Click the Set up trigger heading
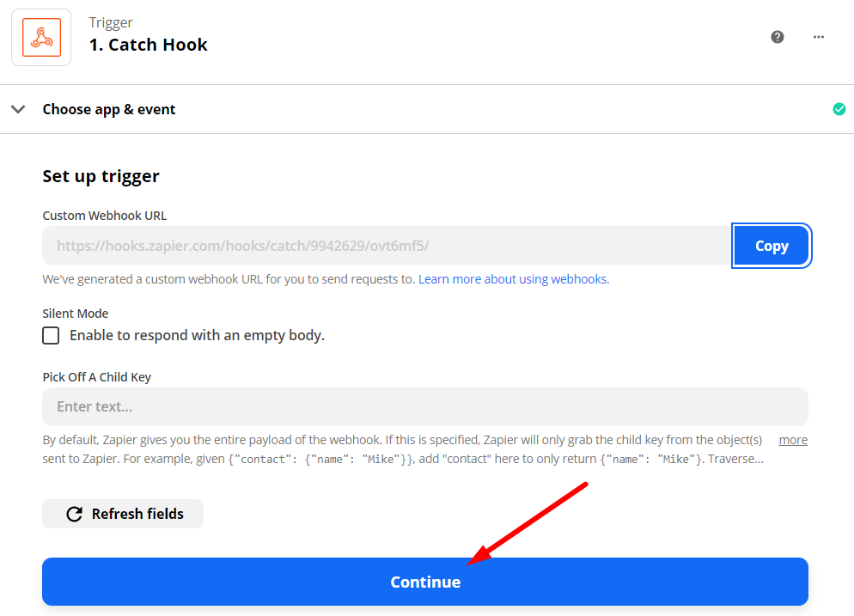Screen dimensions: 854x616 click(x=101, y=176)
